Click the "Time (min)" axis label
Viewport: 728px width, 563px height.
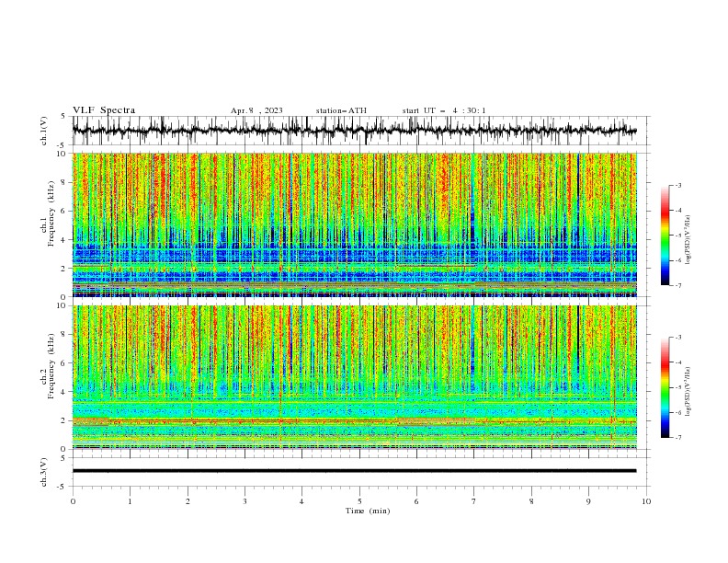click(368, 511)
